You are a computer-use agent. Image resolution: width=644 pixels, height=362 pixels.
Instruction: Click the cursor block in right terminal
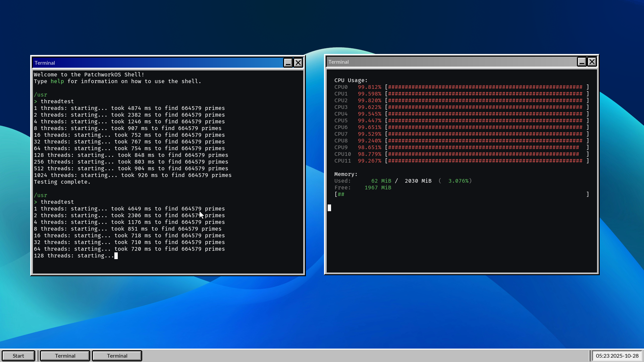[x=329, y=208]
